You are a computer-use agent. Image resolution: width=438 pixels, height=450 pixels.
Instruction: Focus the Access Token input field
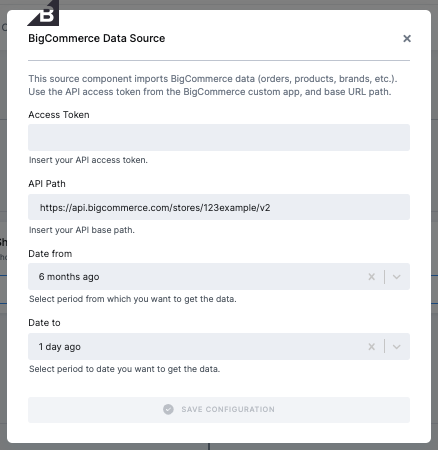[219, 137]
